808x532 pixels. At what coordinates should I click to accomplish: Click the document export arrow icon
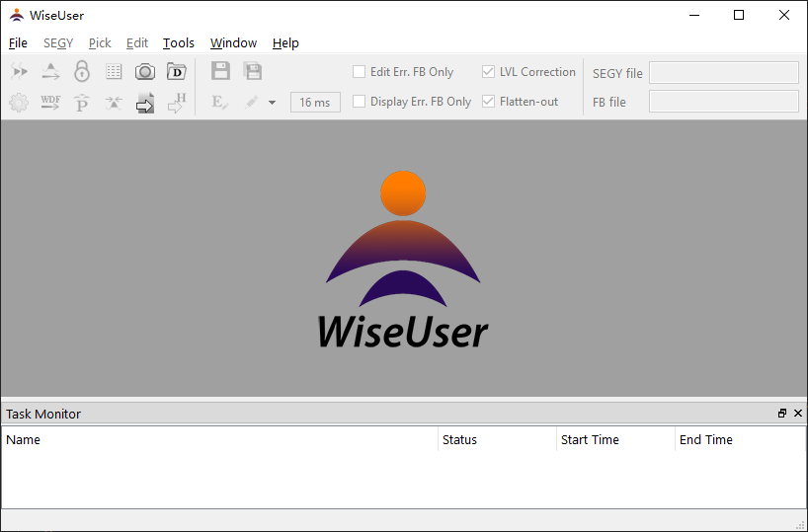click(145, 103)
